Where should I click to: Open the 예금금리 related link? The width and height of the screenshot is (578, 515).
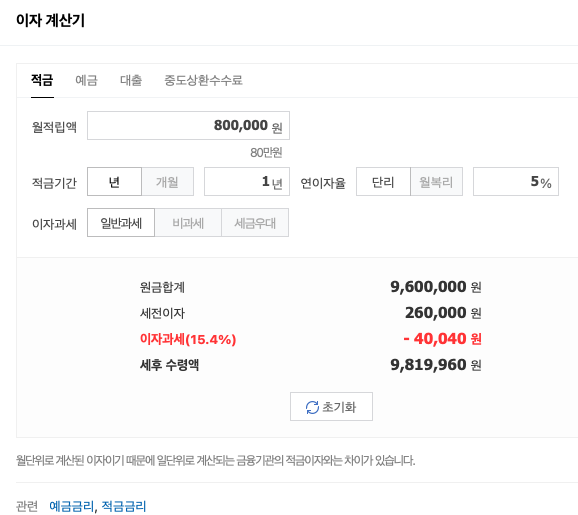tap(72, 506)
